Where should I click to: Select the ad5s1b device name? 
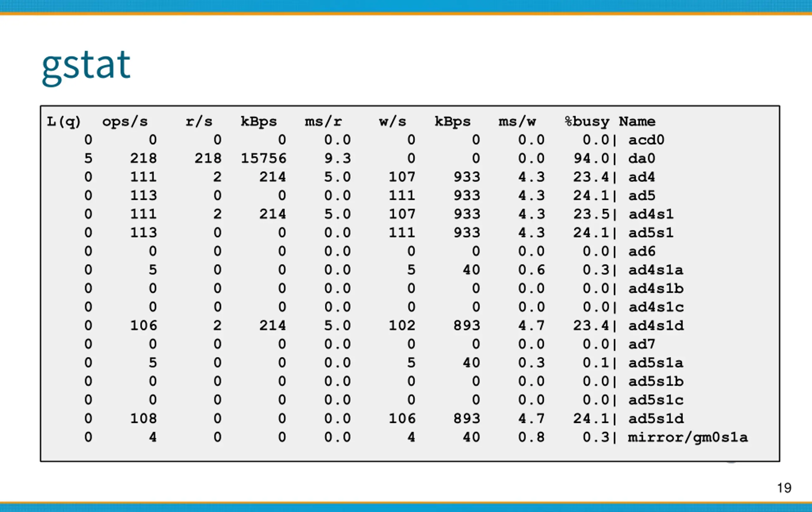pos(656,382)
